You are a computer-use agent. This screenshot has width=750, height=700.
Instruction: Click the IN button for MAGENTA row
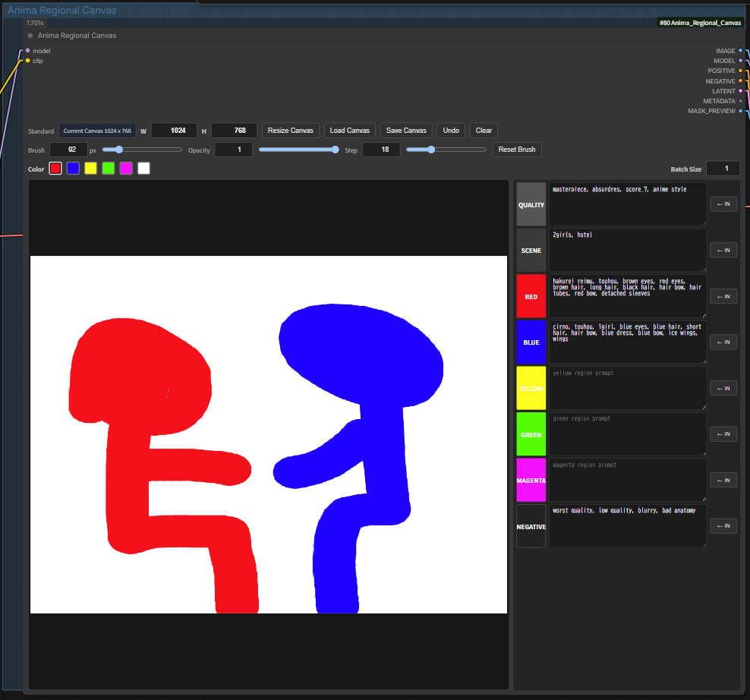pos(723,480)
